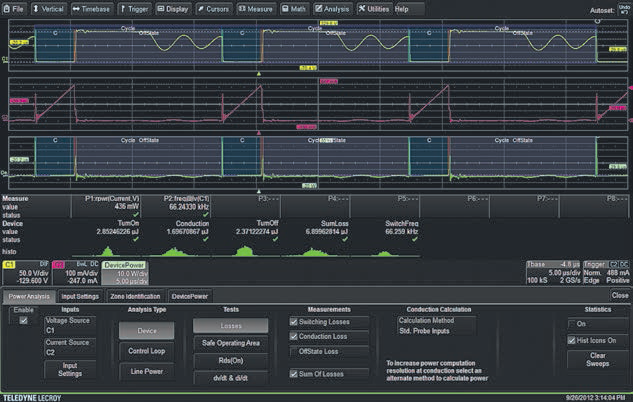Toggle the Sum Of Losses checkbox

click(x=293, y=374)
